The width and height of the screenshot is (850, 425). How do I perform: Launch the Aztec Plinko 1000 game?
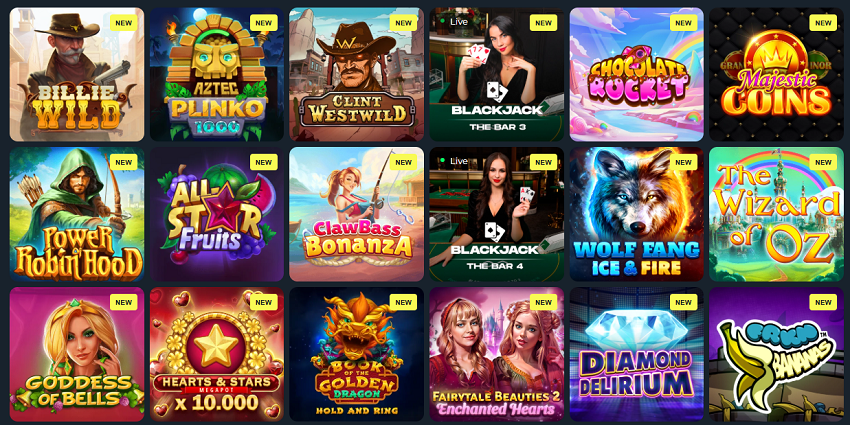(217, 74)
